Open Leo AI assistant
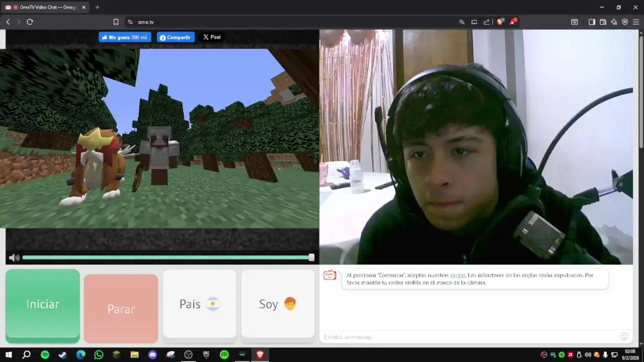 614,22
